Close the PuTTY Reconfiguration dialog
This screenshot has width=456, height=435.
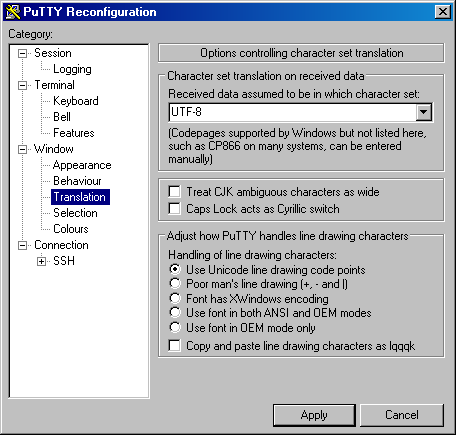coord(443,12)
